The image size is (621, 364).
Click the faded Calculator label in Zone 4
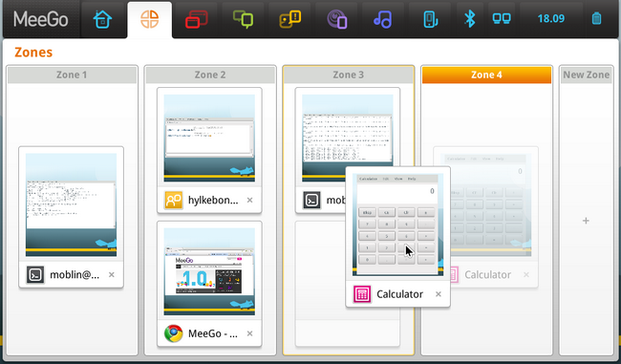point(487,274)
